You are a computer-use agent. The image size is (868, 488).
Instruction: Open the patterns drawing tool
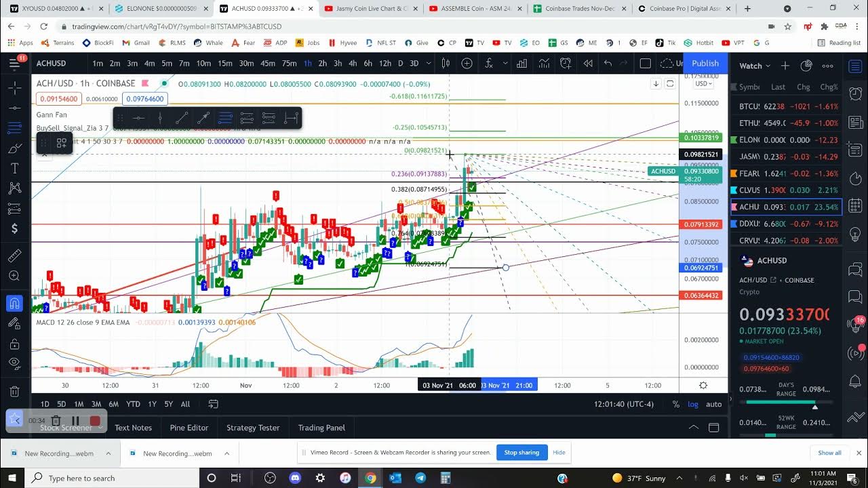15,188
